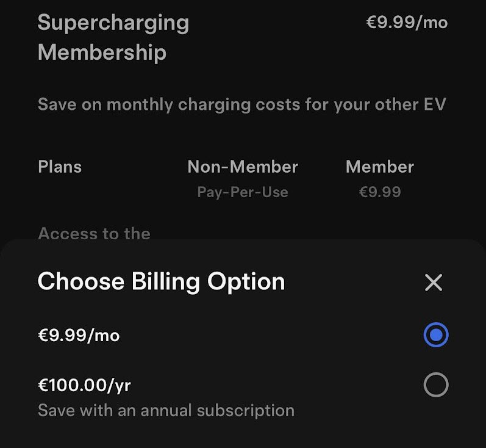
Task: Click the word 'Option' in the sheet heading
Action: point(246,281)
